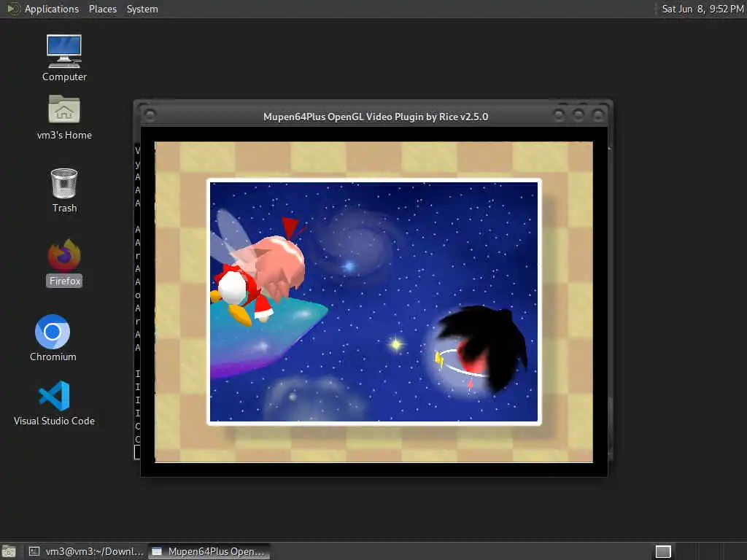This screenshot has height=560, width=747.
Task: Launch Chromium from the desktop
Action: coord(53,338)
